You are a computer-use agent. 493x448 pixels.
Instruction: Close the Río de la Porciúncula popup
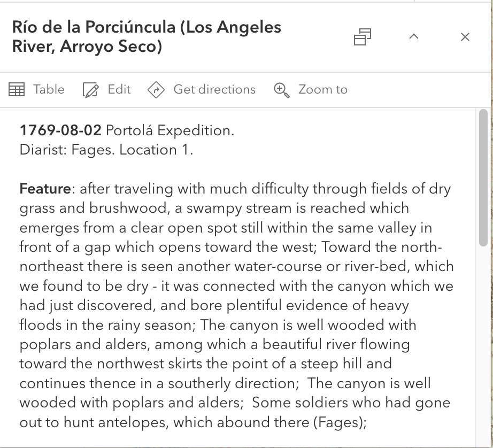point(465,37)
